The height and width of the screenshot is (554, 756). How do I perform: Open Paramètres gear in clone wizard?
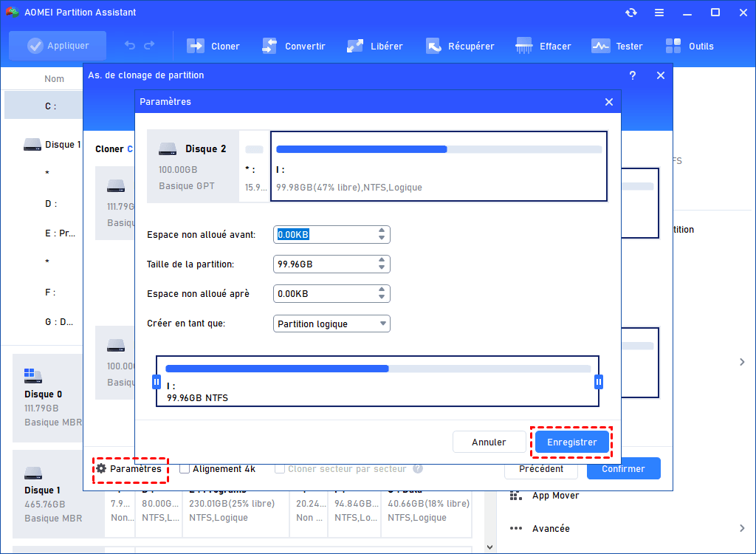click(129, 468)
